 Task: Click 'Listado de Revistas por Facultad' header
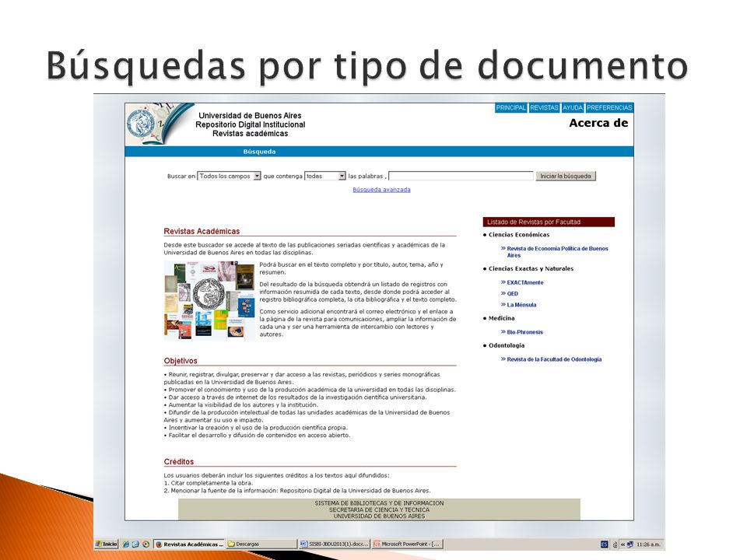tap(549, 222)
